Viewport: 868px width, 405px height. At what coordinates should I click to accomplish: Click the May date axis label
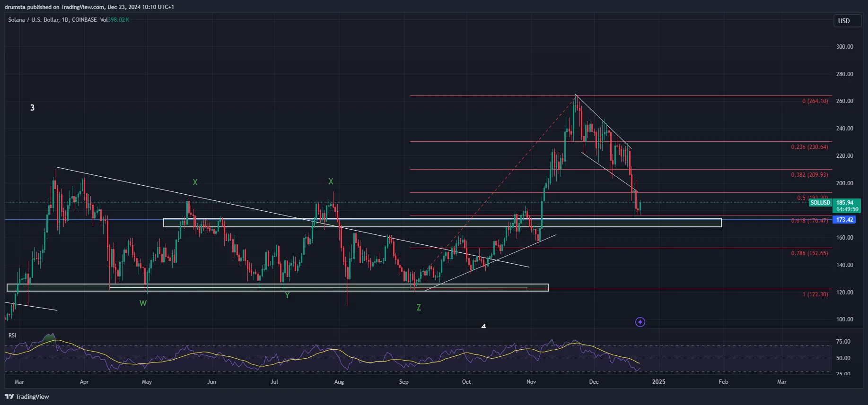pyautogui.click(x=147, y=382)
